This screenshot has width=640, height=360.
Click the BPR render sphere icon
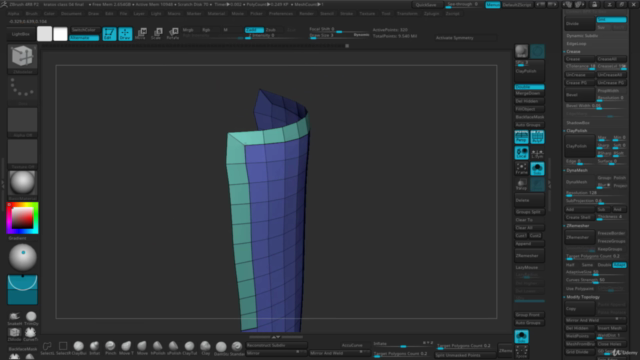pos(521,51)
